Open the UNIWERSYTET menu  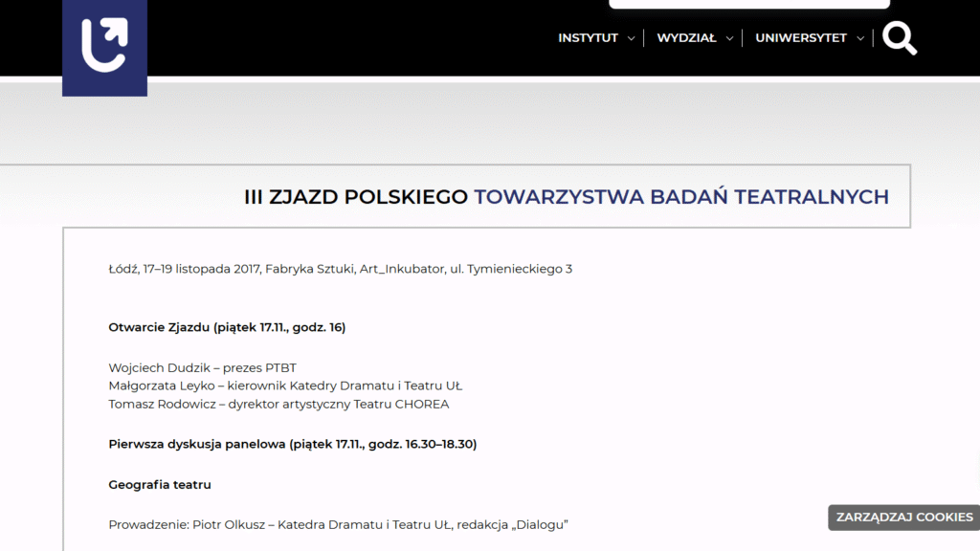(801, 38)
